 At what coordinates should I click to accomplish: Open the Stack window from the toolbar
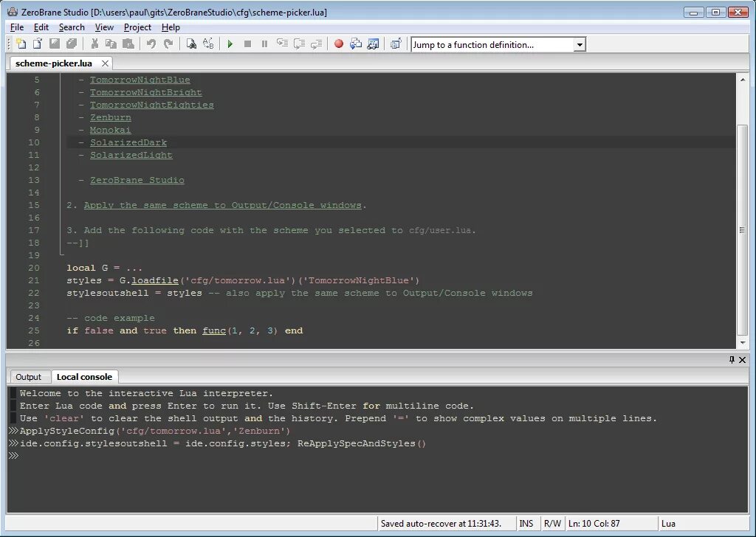pos(356,44)
